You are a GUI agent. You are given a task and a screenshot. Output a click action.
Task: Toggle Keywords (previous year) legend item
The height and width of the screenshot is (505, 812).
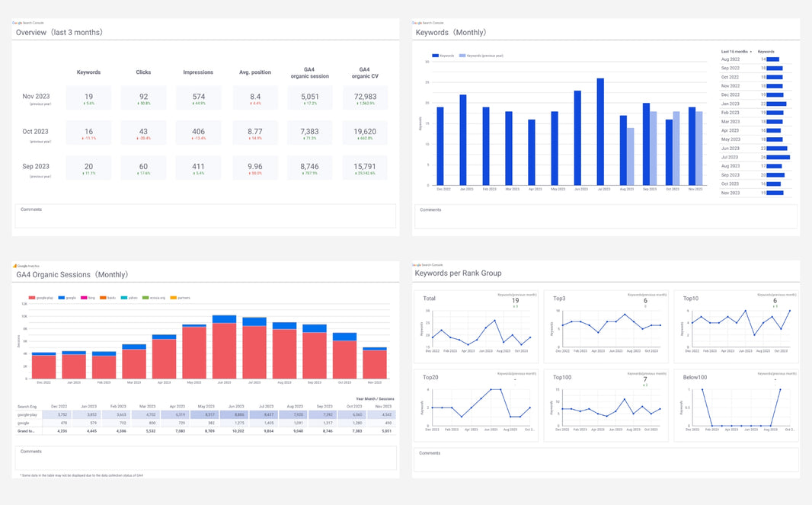[x=481, y=56]
